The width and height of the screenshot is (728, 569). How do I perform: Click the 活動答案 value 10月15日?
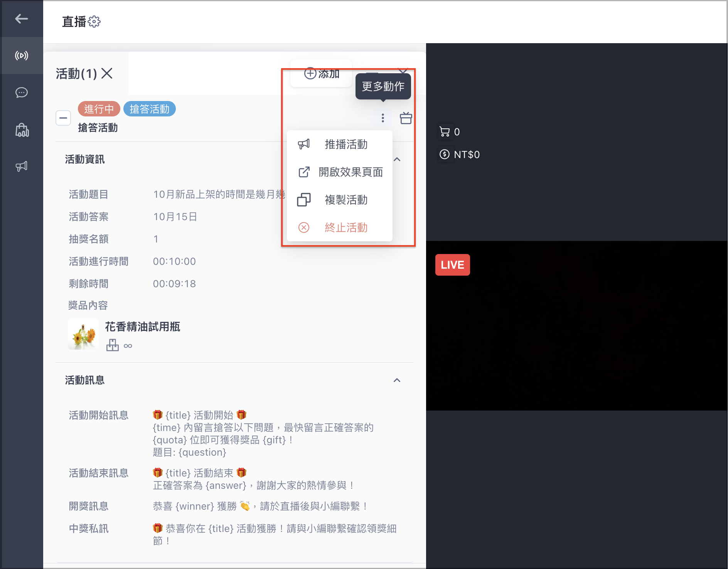175,217
